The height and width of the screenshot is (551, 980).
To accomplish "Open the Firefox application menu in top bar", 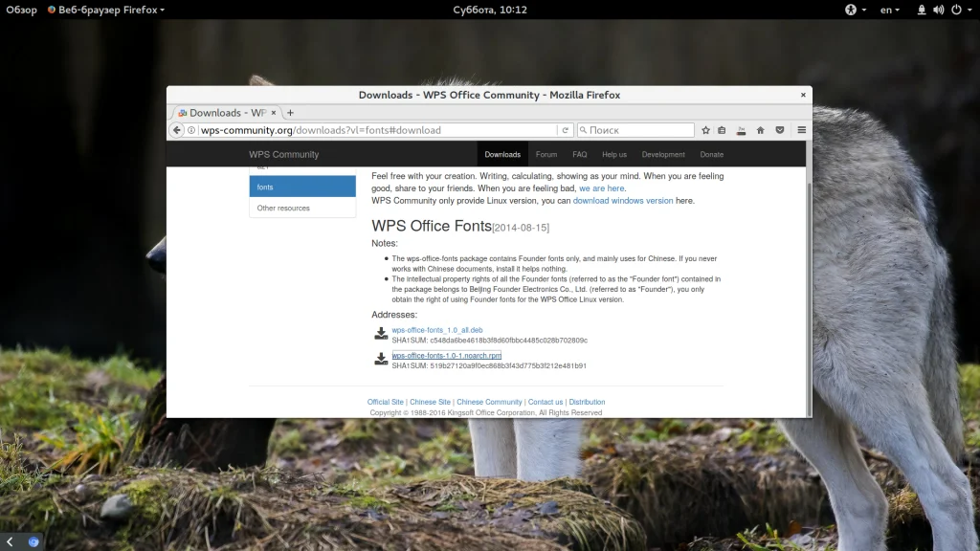I will point(105,10).
